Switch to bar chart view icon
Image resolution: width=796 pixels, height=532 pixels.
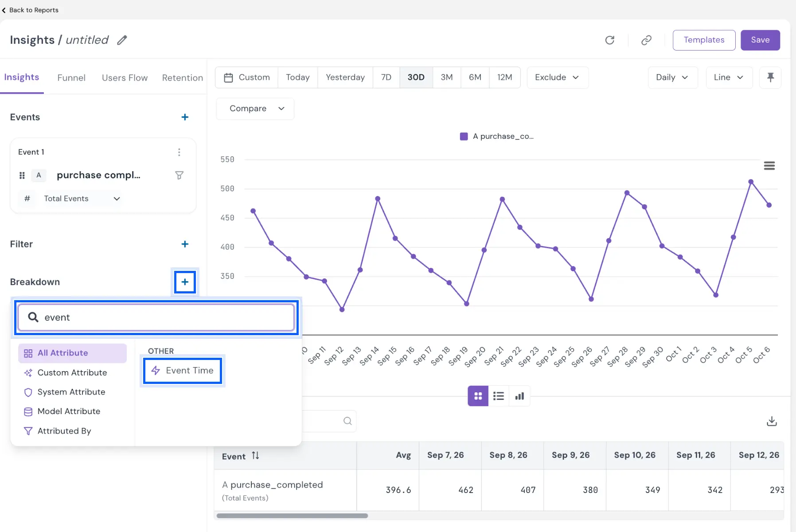[519, 396]
